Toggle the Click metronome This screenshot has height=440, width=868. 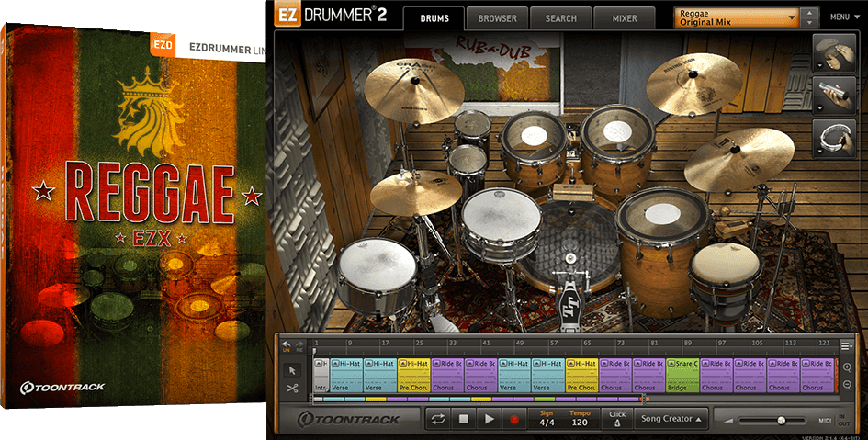pyautogui.click(x=617, y=419)
